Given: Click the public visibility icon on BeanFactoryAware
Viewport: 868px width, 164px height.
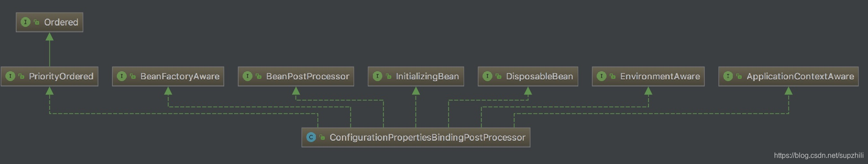Looking at the screenshot, I should 133,77.
